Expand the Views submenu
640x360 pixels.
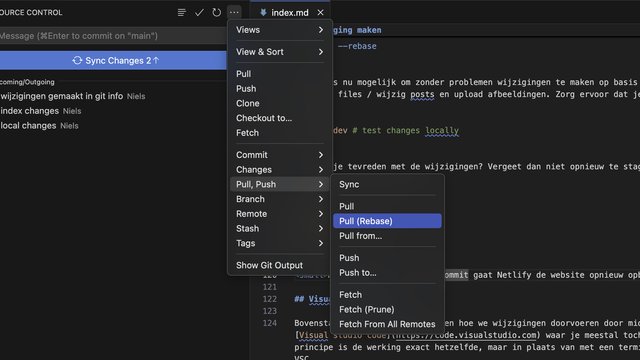pos(280,30)
